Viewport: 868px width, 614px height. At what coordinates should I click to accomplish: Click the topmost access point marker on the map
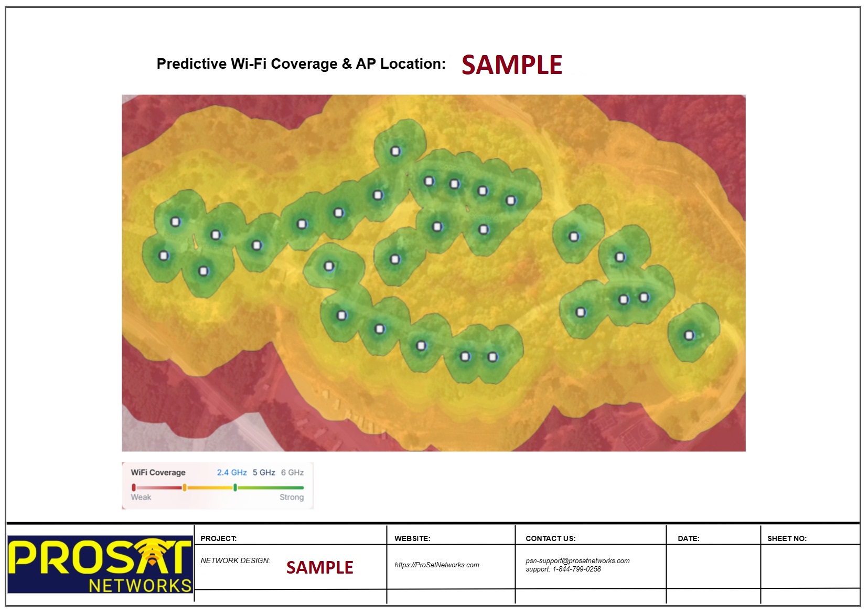(x=395, y=151)
